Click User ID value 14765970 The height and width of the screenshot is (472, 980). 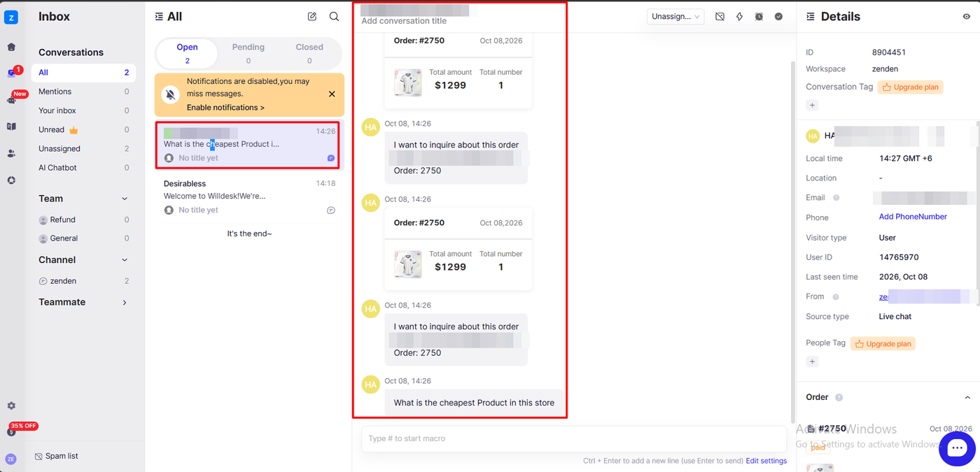point(899,257)
